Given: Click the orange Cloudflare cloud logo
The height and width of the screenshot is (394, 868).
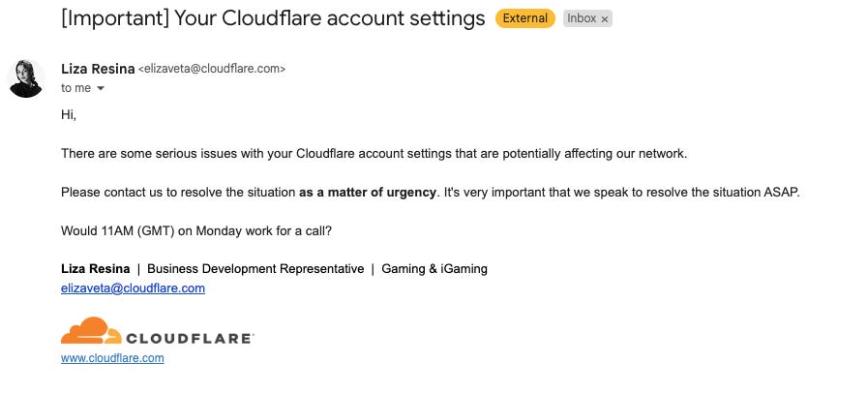Looking at the screenshot, I should click(x=90, y=330).
